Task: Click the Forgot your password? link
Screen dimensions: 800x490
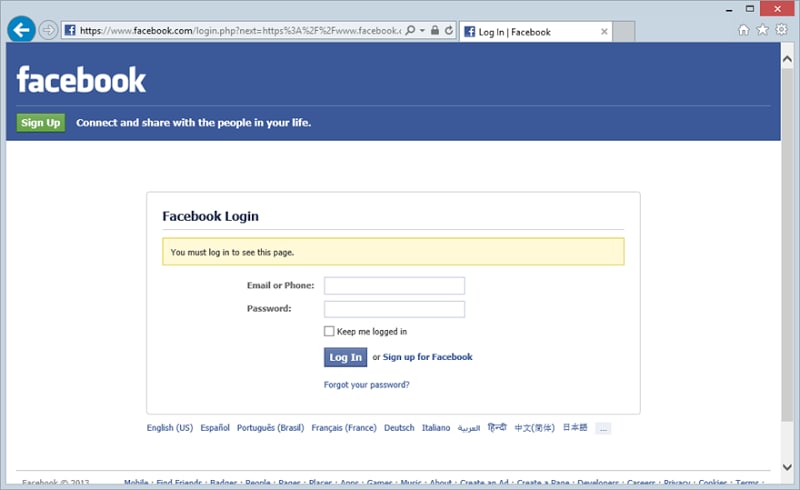Action: point(366,385)
